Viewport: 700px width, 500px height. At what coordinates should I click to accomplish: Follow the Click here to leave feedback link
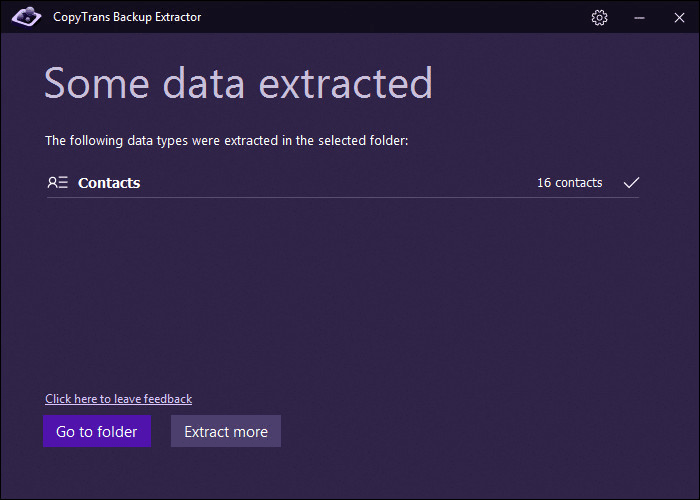pyautogui.click(x=119, y=399)
